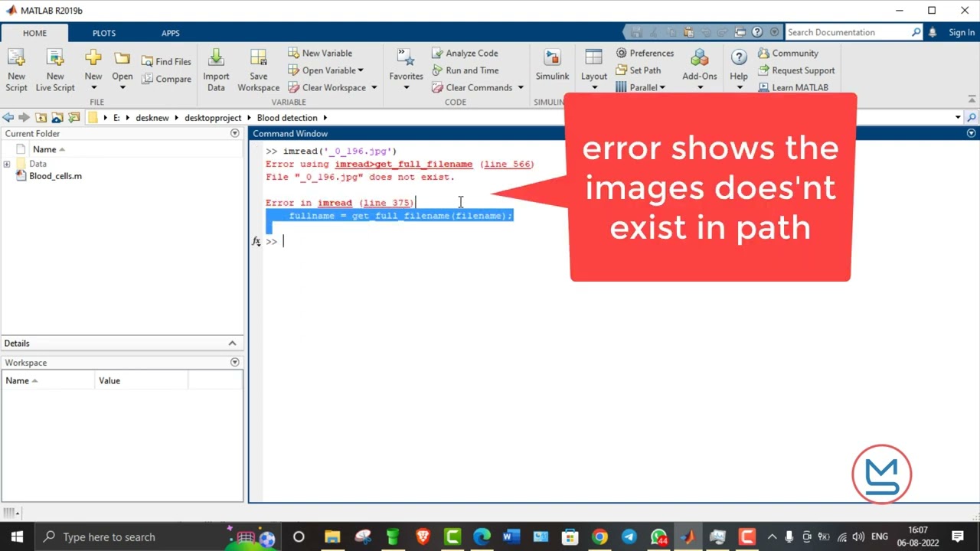Click the Workspace Name column header
Screen dimensions: 980x551
pos(48,380)
